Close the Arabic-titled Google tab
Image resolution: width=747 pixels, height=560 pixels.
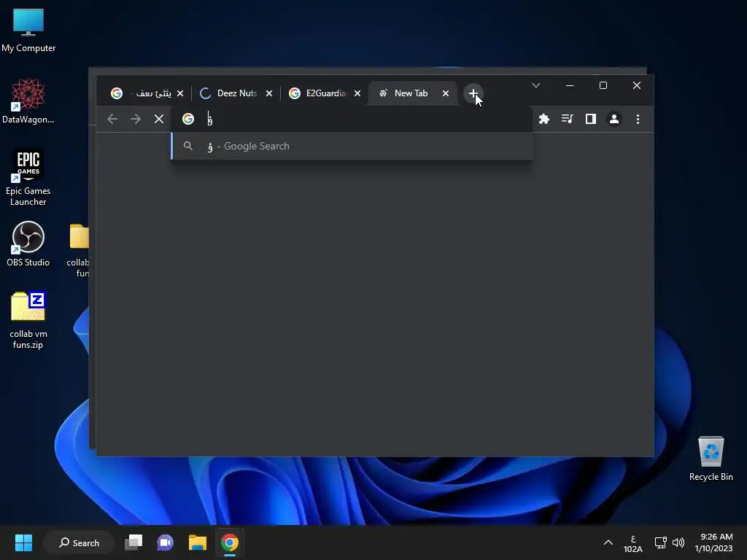(180, 93)
